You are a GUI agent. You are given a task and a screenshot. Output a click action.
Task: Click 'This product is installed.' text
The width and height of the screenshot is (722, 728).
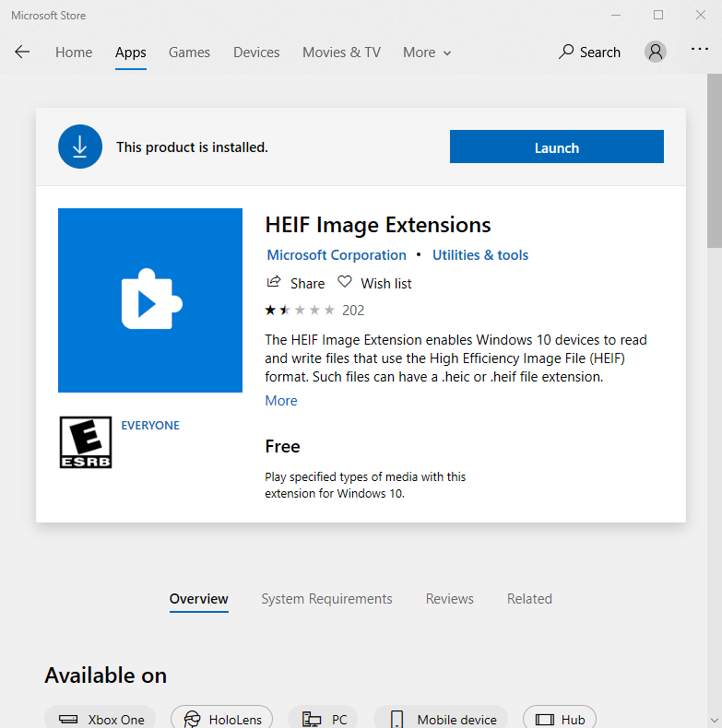click(192, 147)
